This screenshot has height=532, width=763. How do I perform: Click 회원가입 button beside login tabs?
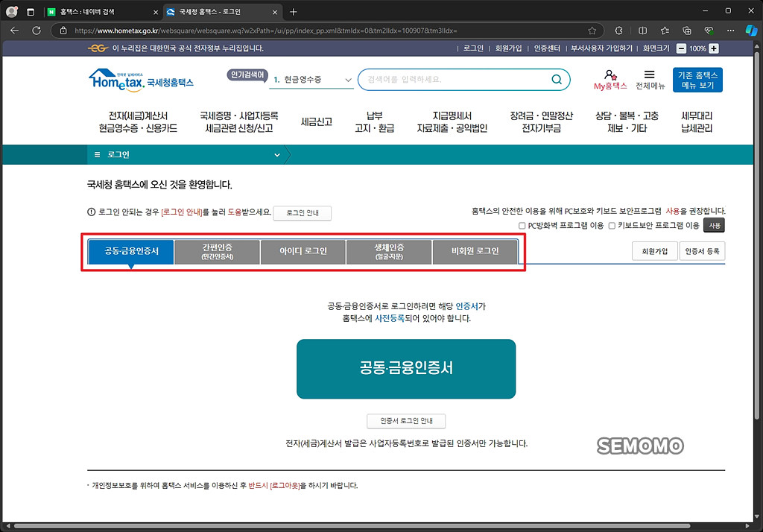coord(654,251)
